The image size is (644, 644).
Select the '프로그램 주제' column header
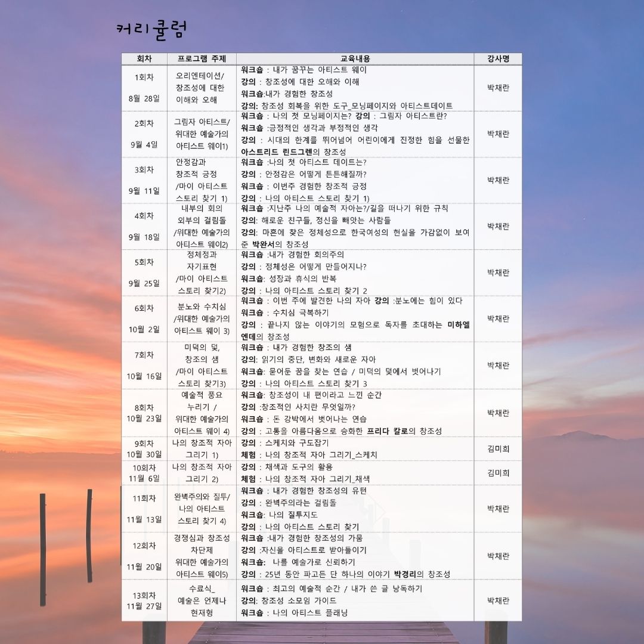202,58
